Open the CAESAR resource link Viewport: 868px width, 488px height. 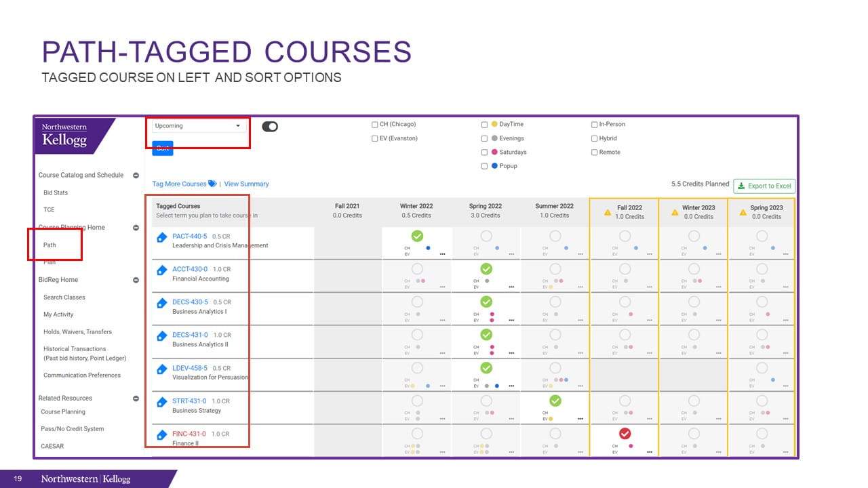52,446
